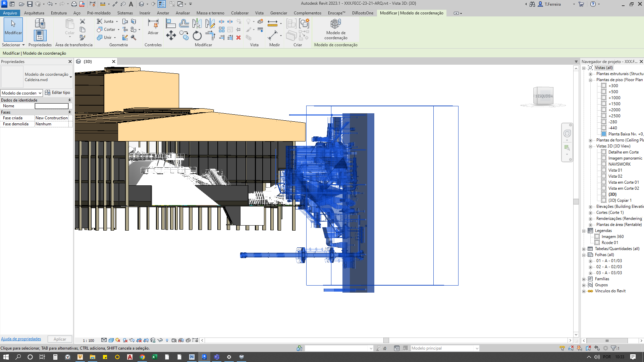644x362 pixels.
Task: Select the Copy tool in transfer area
Action: (83, 29)
